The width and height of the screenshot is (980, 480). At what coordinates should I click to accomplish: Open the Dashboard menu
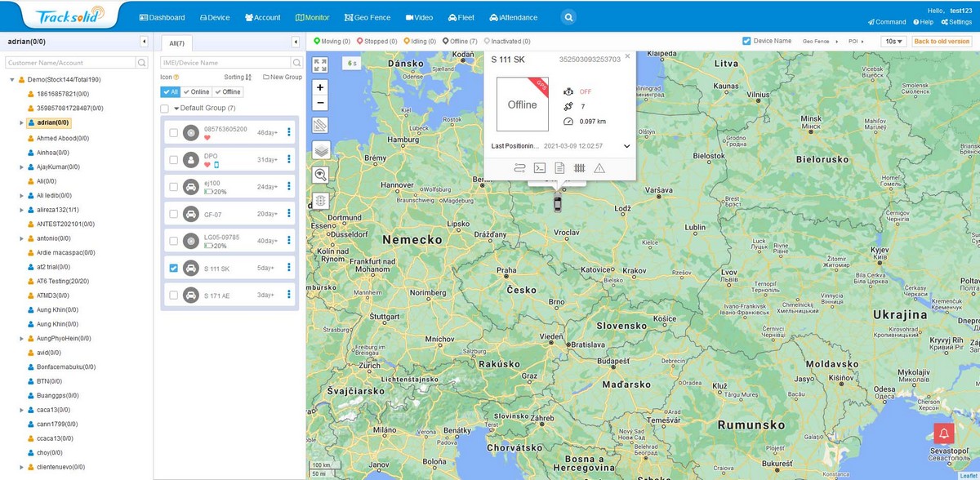[162, 17]
